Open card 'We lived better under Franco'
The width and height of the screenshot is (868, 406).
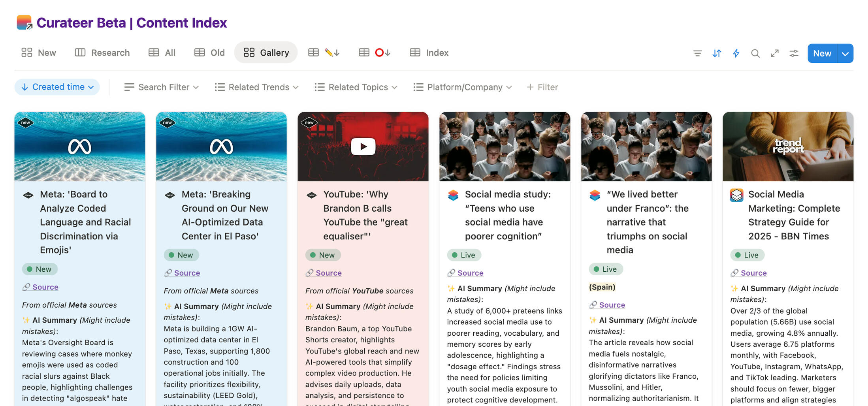[648, 222]
